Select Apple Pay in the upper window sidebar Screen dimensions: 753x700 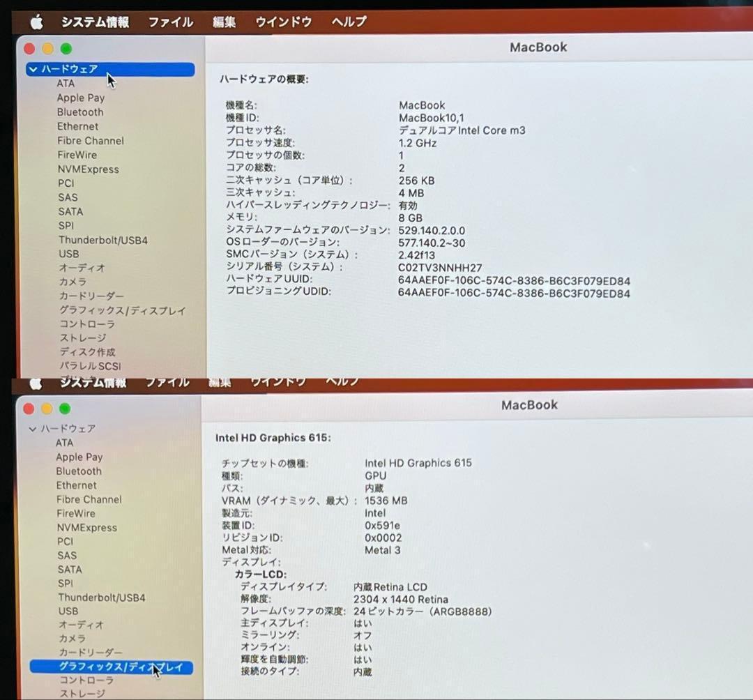coord(81,98)
